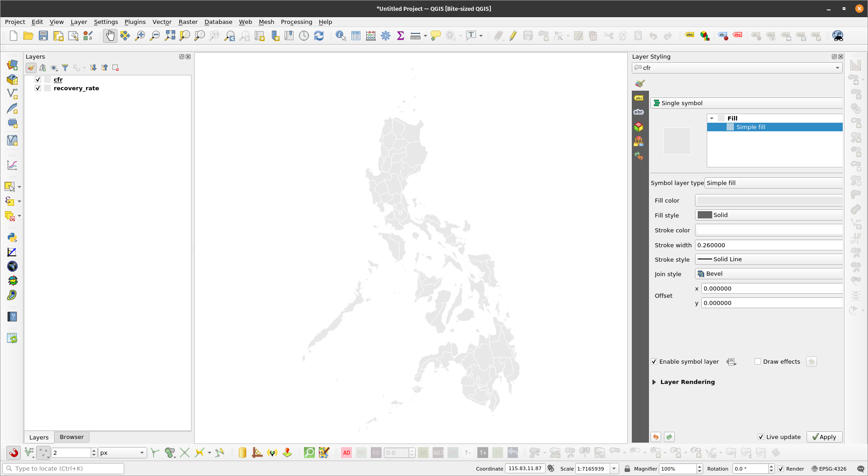Image resolution: width=868 pixels, height=476 pixels.
Task: Click the Zoom Full extent icon
Action: click(170, 36)
